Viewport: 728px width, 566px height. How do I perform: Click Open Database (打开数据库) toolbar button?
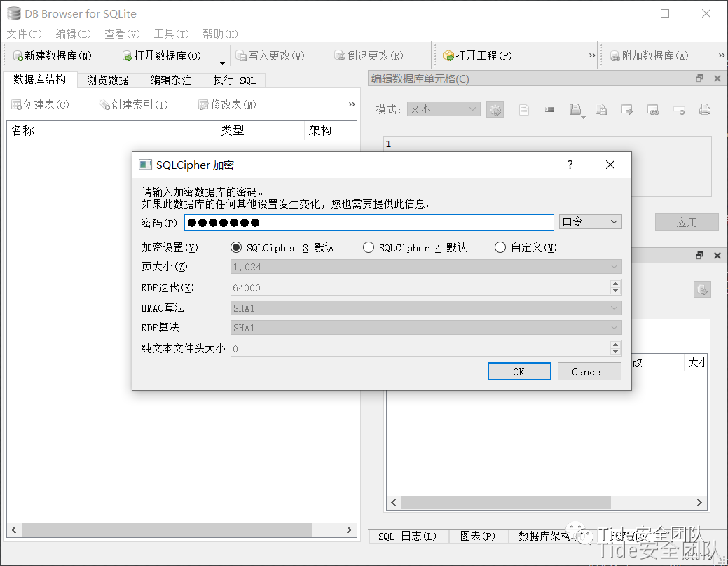[x=162, y=56]
